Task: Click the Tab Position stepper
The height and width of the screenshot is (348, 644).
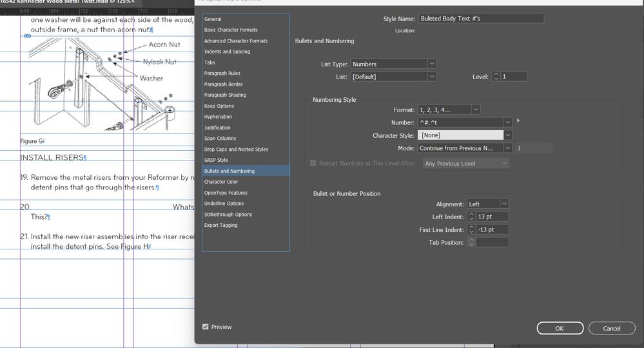Action: (471, 242)
